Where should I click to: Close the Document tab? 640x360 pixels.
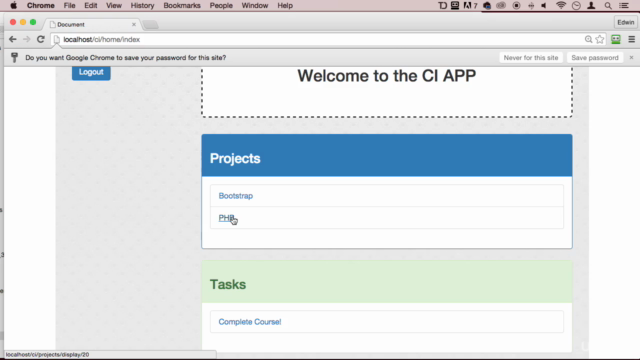134,24
